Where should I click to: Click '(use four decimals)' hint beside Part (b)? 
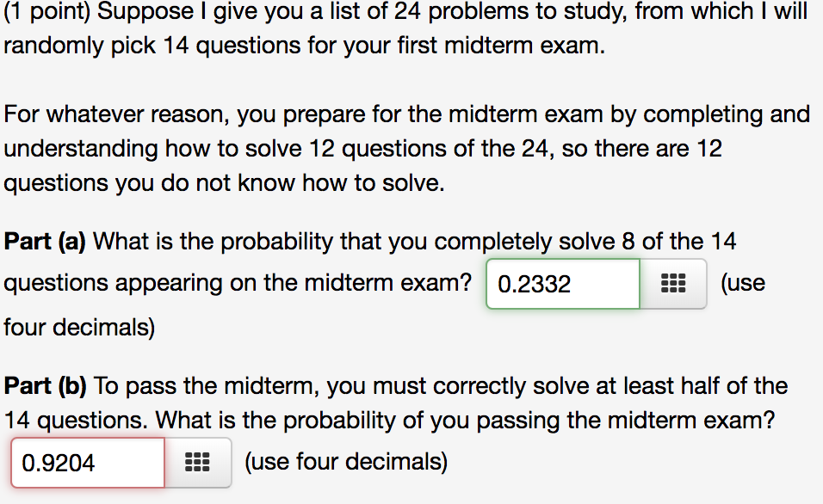pos(346,462)
